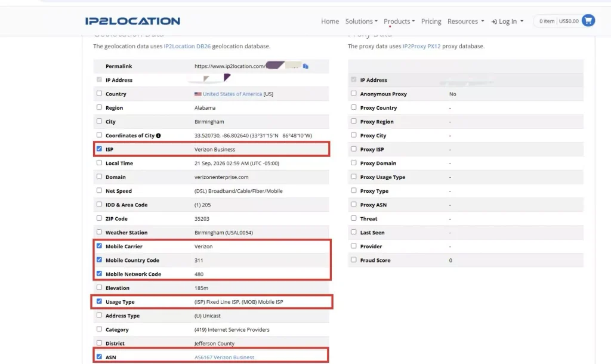Check the Local Time checkbox
Image resolution: width=611 pixels, height=364 pixels.
[x=100, y=163]
